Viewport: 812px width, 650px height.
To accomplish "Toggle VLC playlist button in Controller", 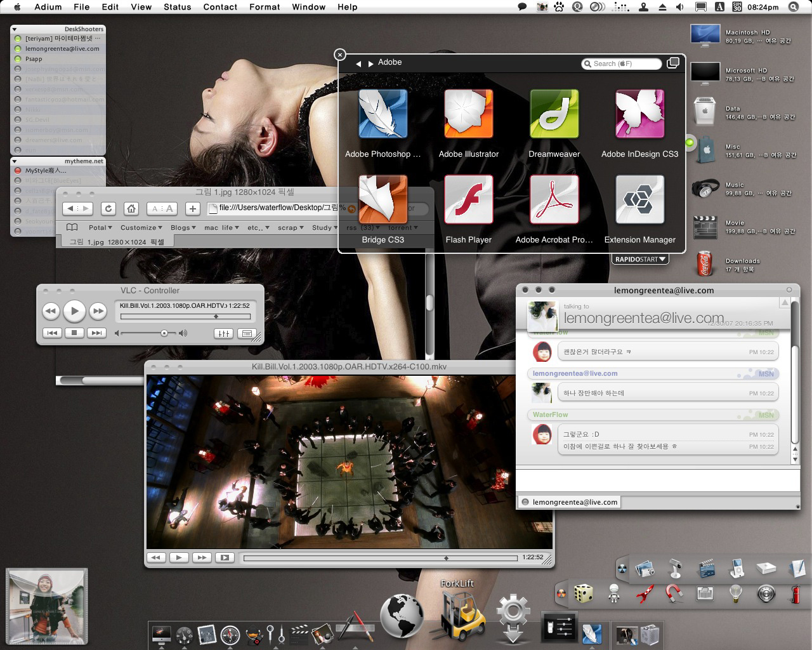I will click(x=247, y=333).
